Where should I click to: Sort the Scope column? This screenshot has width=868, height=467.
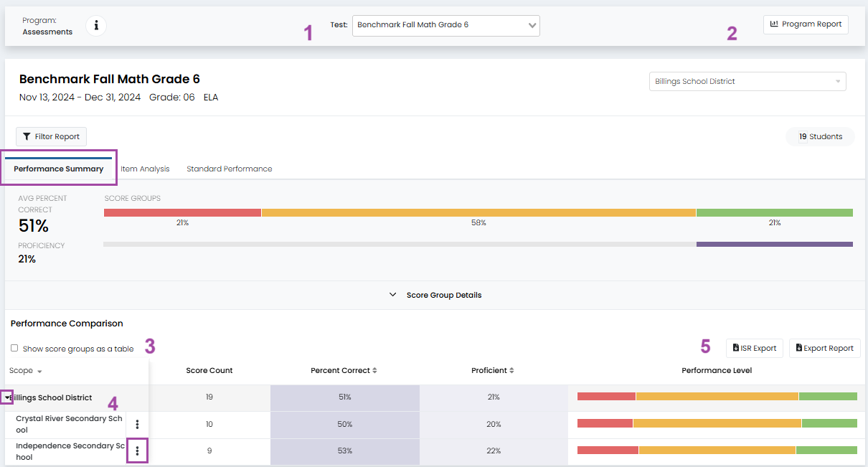25,371
